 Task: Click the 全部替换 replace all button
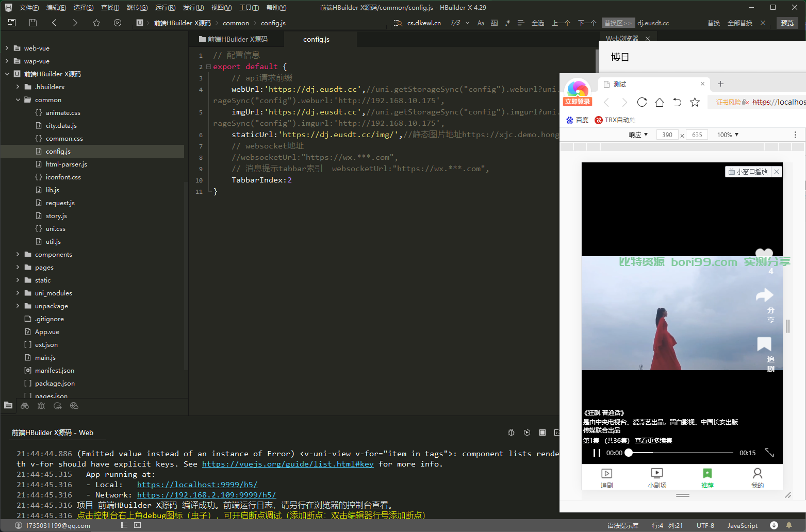(x=740, y=23)
